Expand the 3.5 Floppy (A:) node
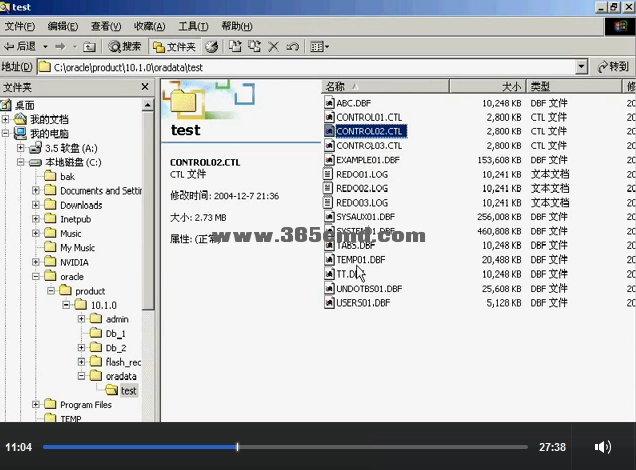 tap(21, 148)
